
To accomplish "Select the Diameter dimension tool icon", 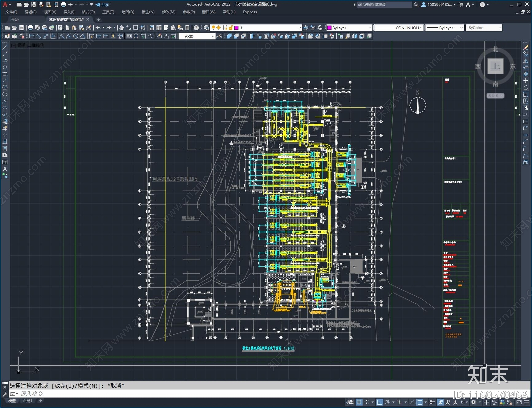I will click(x=76, y=36).
